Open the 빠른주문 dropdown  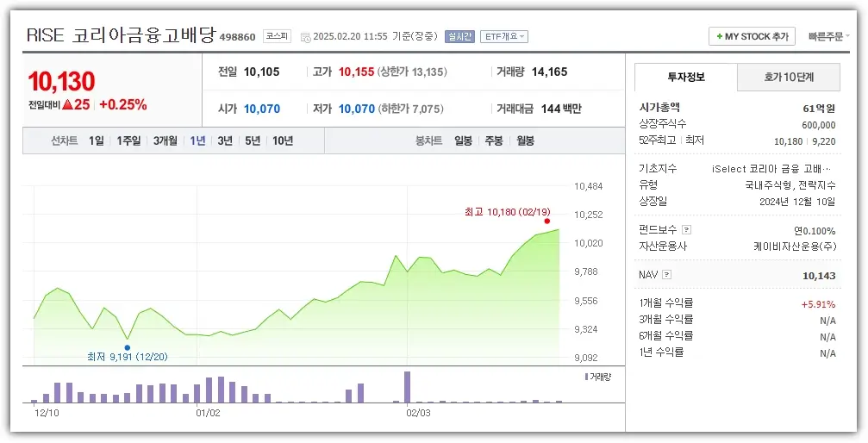coord(828,37)
